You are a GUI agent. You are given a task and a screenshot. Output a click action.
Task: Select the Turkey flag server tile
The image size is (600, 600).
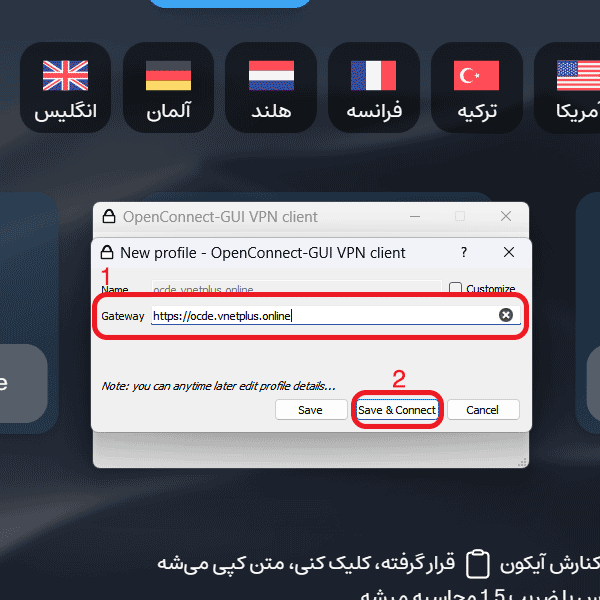(x=477, y=88)
